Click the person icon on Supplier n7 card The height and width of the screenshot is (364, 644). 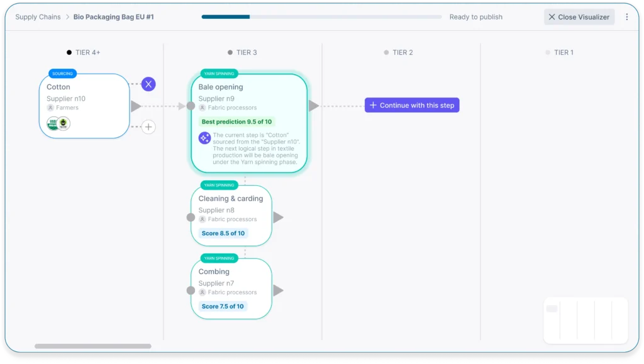(202, 292)
